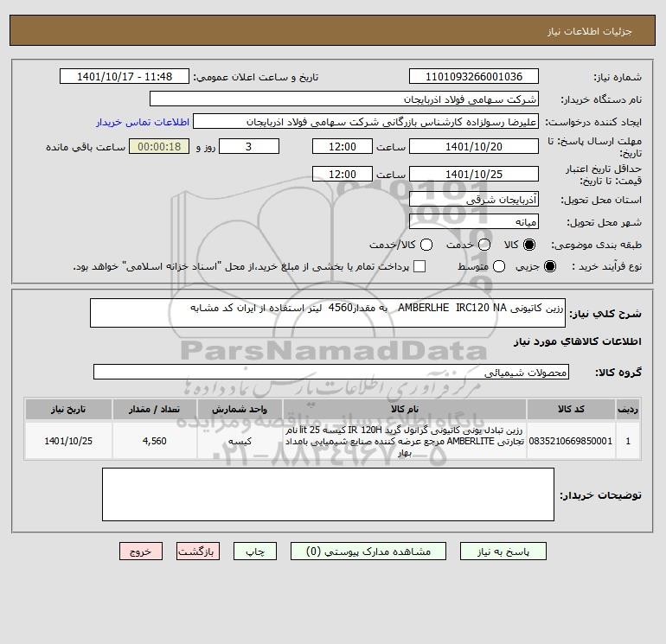Select the خدمت radio button
The width and height of the screenshot is (666, 644).
[484, 245]
